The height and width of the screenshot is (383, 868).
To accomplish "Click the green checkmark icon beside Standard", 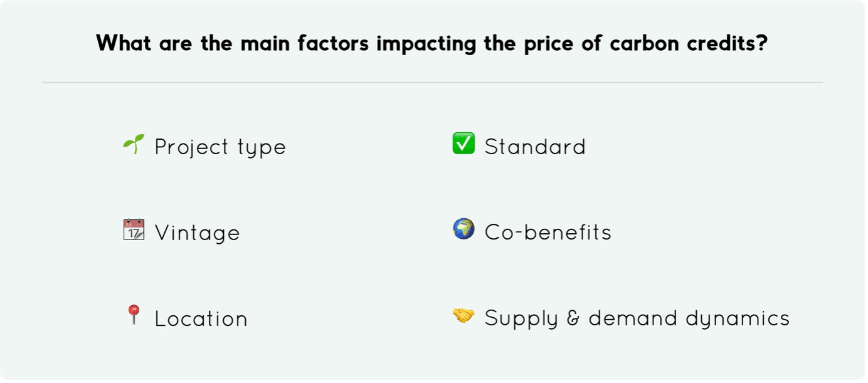I will 463,144.
